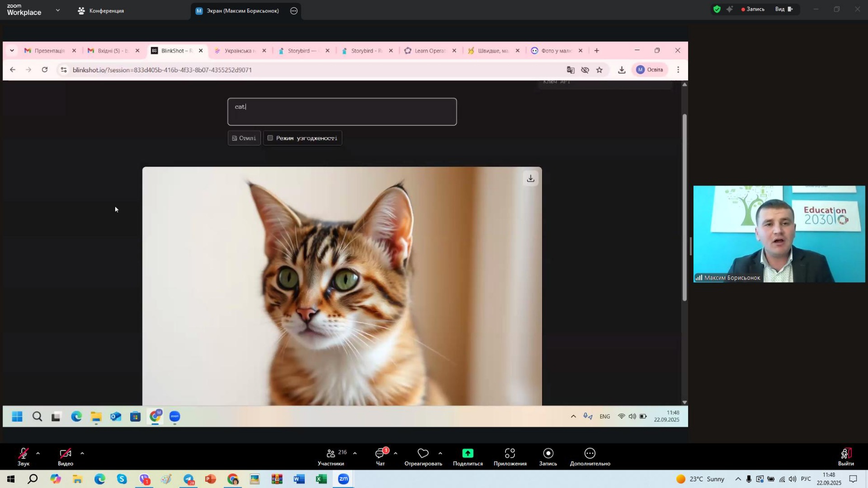This screenshot has height=488, width=868.
Task: Close the BlinkShot browser tab
Action: 201,51
